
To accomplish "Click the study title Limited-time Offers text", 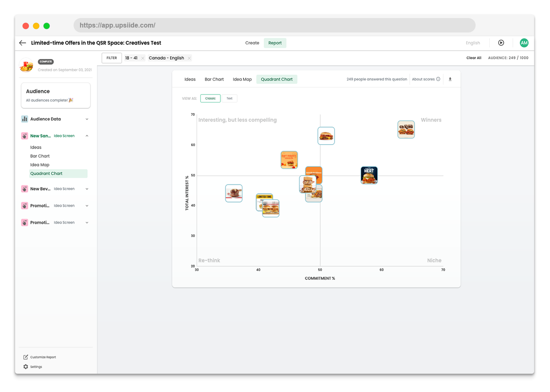I will click(x=96, y=43).
